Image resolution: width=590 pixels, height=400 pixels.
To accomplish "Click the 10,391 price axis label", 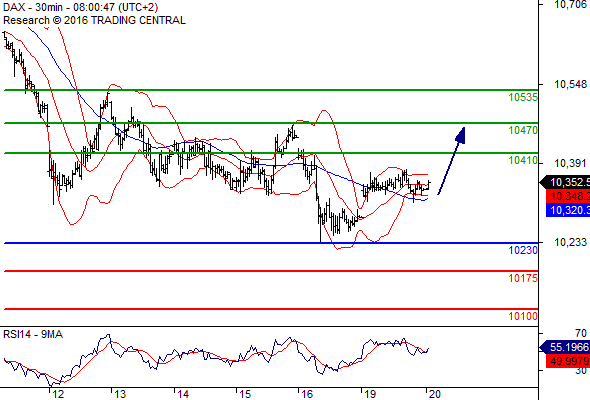I will click(x=570, y=163).
